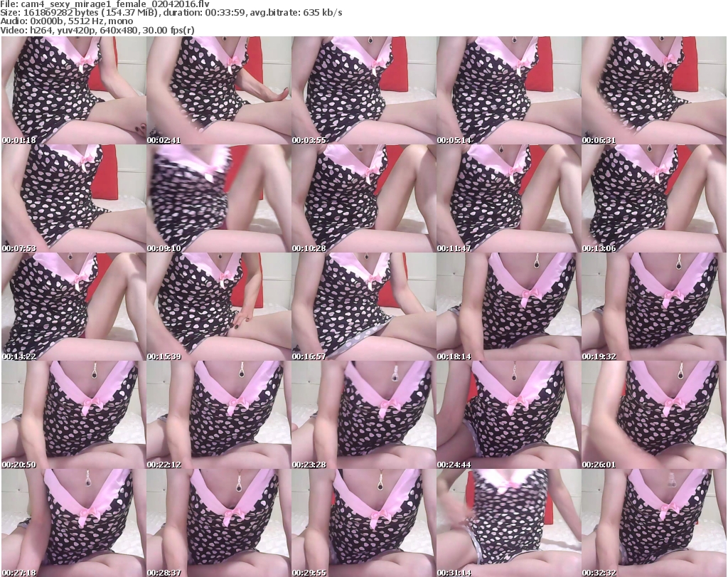Open the thumbnail at 00:18:14

(x=508, y=307)
